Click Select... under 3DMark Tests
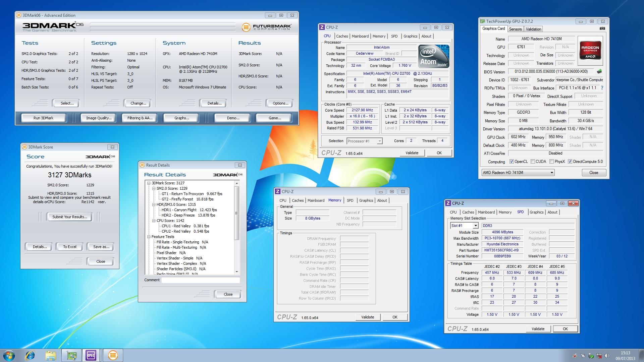Screen dimensions: 644x362 coord(67,103)
